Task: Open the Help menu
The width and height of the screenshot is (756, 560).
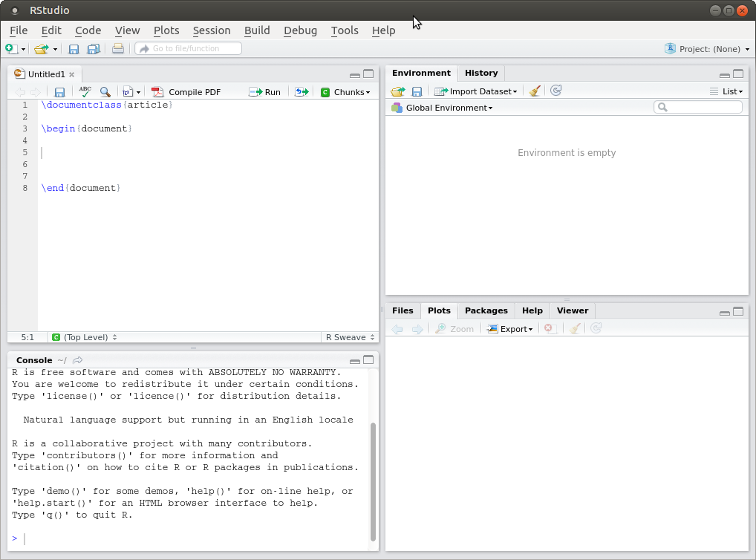Action: pyautogui.click(x=383, y=30)
